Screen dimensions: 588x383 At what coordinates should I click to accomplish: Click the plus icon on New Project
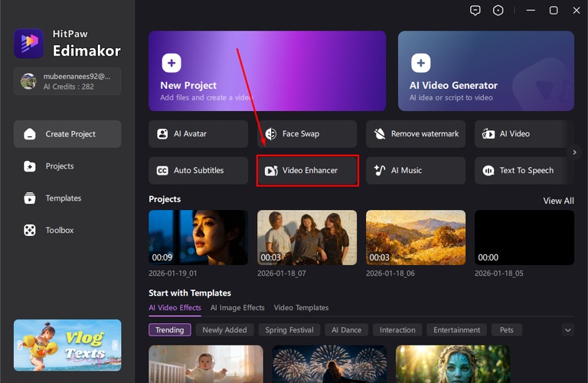(171, 63)
